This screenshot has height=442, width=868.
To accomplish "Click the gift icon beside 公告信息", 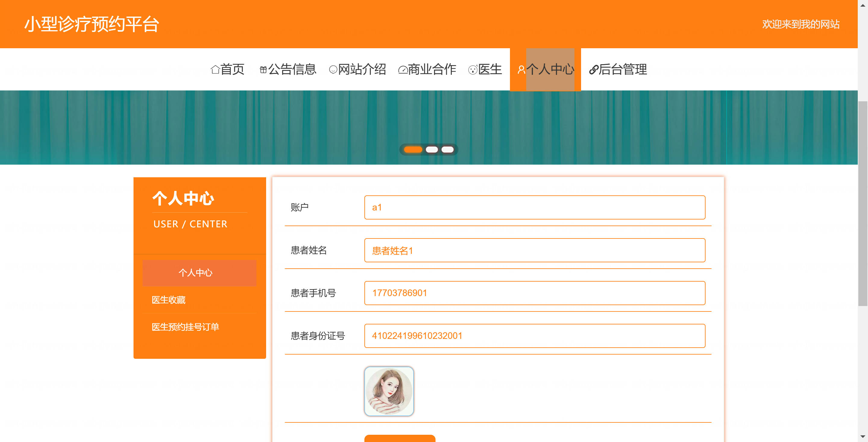I will coord(263,69).
